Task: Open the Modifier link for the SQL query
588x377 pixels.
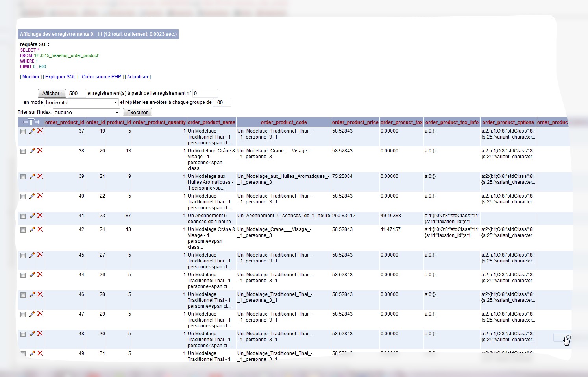Action: pyautogui.click(x=31, y=77)
